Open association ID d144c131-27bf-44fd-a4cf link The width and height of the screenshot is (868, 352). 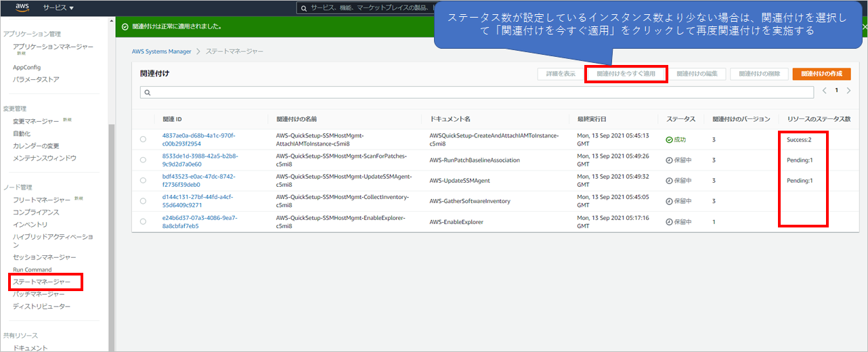point(197,201)
